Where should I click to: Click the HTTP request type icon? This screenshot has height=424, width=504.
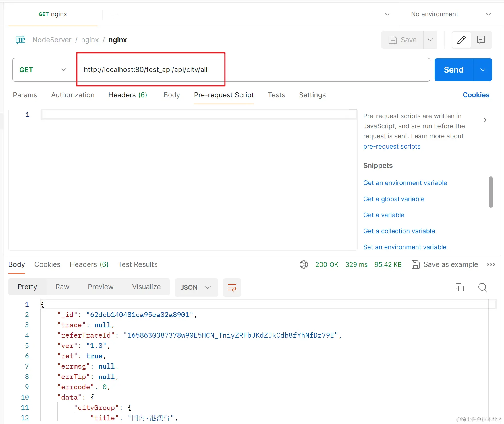(x=20, y=40)
